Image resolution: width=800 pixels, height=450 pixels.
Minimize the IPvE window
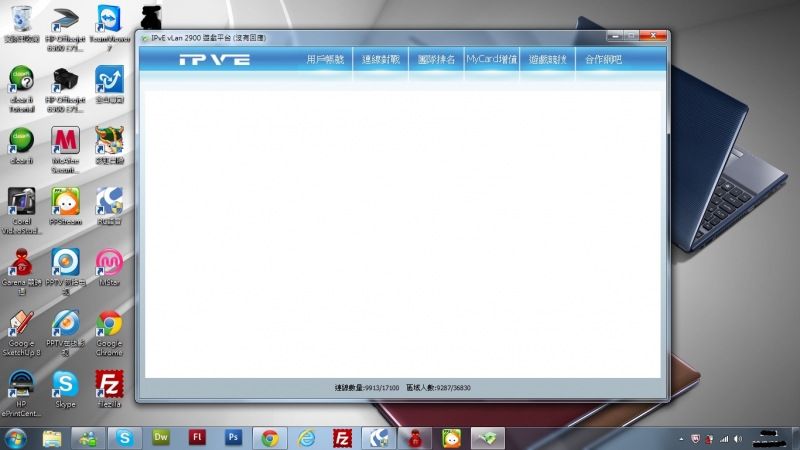[x=615, y=35]
